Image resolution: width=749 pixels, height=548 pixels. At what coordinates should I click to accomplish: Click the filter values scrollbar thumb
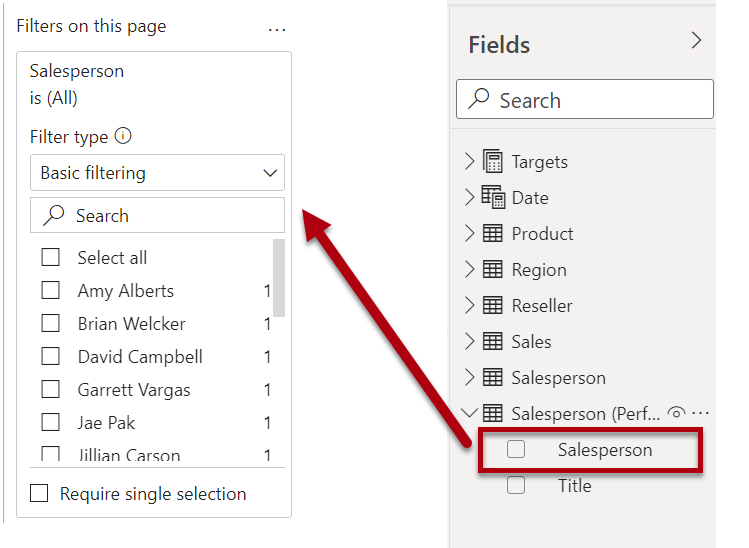(279, 278)
